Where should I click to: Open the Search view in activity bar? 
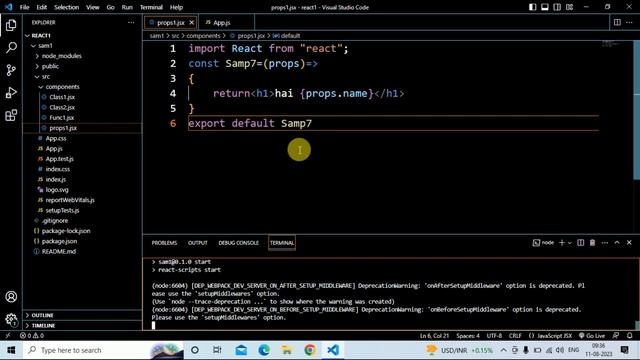point(11,47)
